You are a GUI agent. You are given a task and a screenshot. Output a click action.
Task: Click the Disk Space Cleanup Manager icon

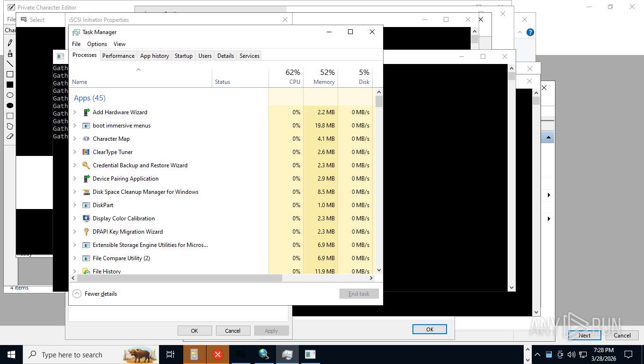pyautogui.click(x=86, y=192)
